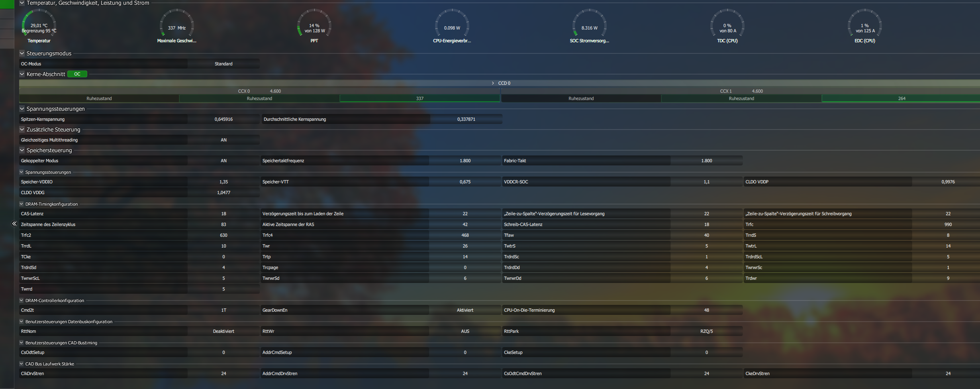This screenshot has height=389, width=980.
Task: Click the active core showing 337
Action: click(x=419, y=98)
